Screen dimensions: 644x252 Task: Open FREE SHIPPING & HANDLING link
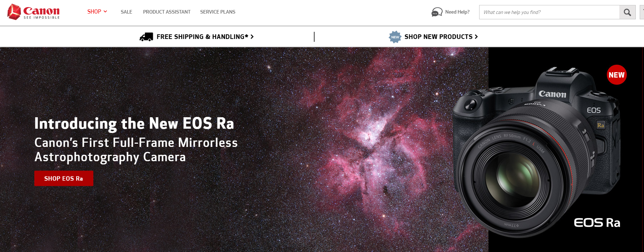click(x=205, y=37)
